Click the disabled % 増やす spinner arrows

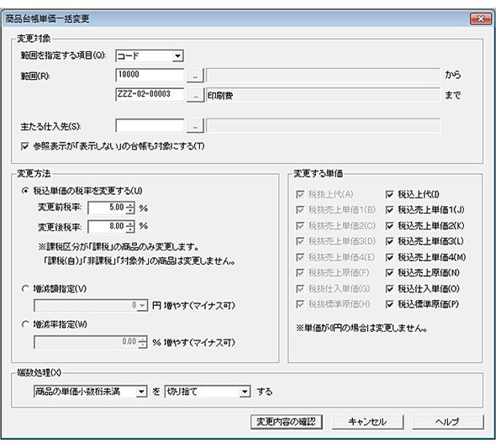pos(143,342)
